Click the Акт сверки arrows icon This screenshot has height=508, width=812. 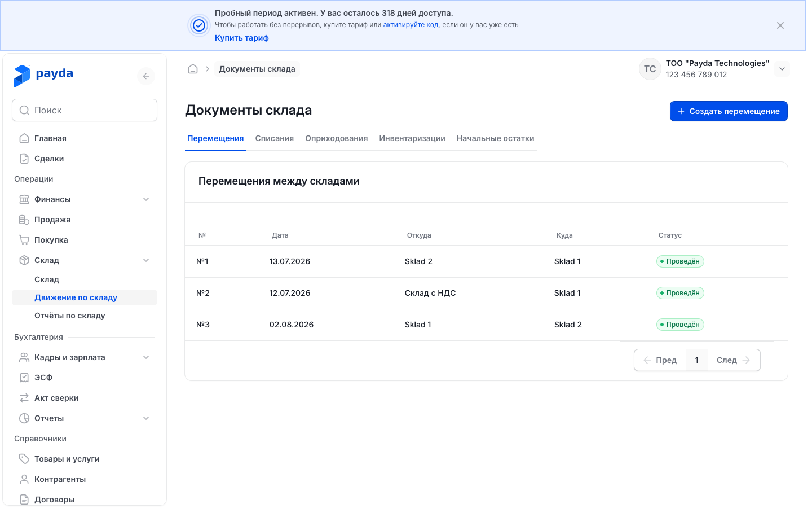tap(24, 398)
